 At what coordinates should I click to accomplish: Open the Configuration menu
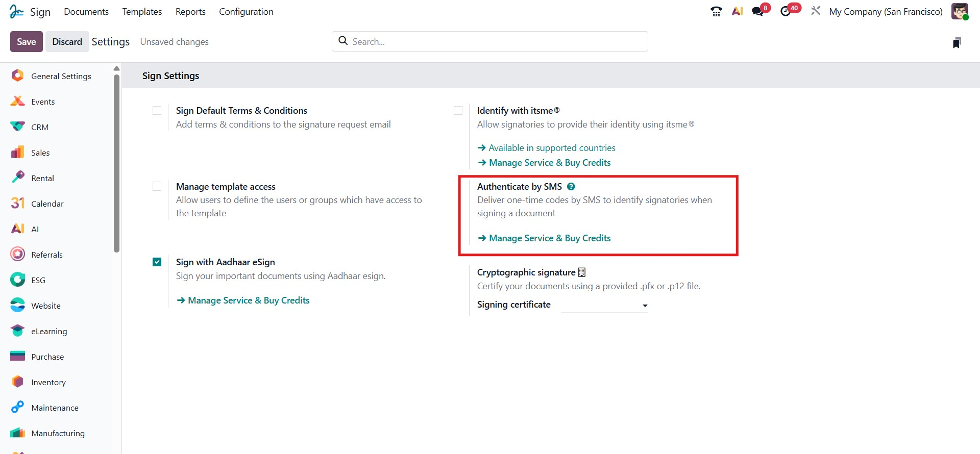pos(246,12)
